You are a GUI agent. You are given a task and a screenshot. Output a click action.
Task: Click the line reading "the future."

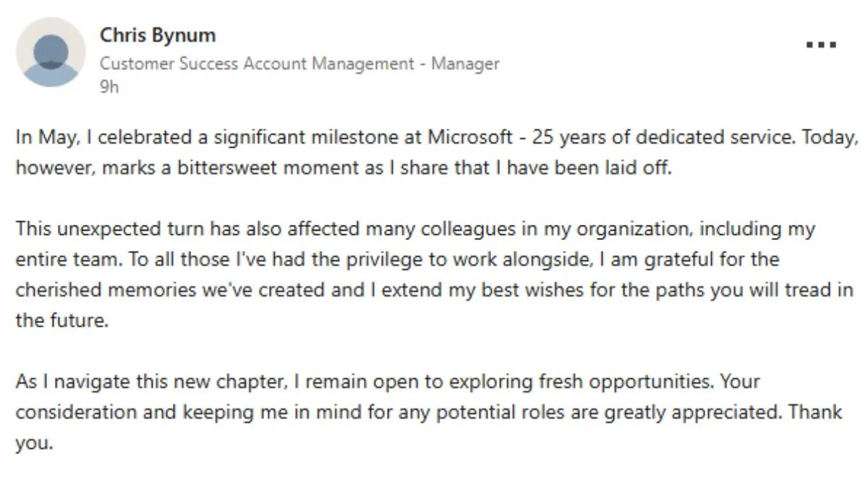pos(62,320)
